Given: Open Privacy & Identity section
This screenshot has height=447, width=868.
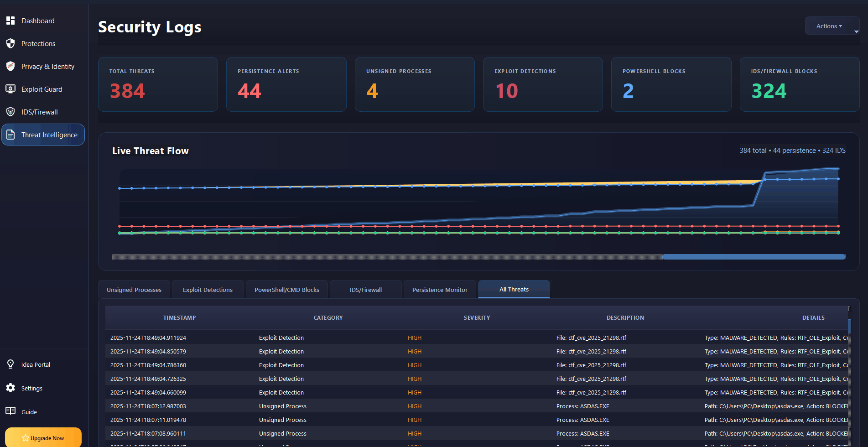Looking at the screenshot, I should [10, 66].
